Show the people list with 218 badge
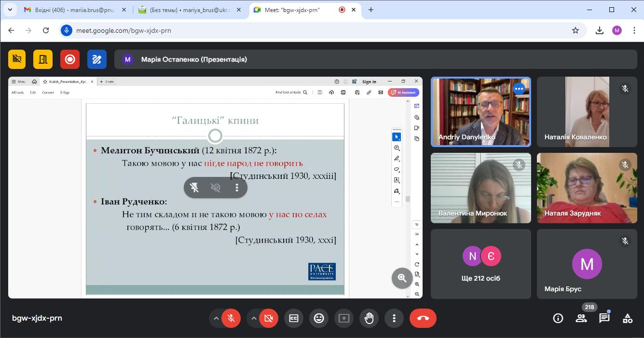Screen dimensions: 644x338 [x=581, y=318]
